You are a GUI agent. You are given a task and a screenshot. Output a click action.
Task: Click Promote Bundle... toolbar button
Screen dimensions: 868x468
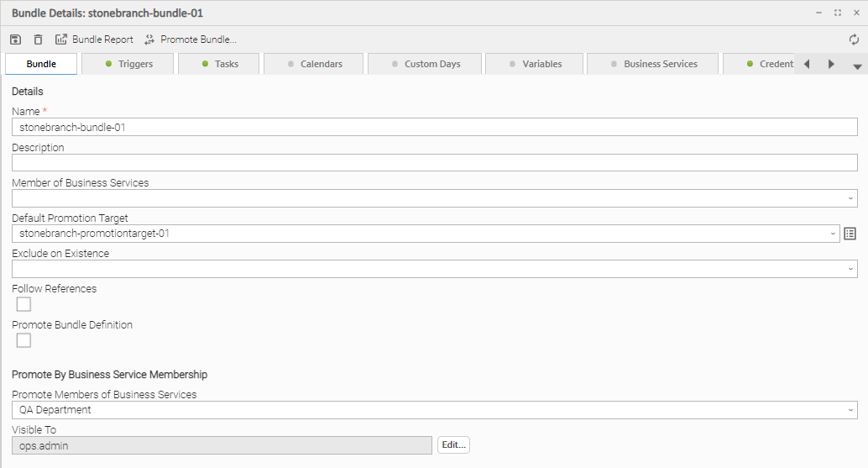[x=191, y=39]
